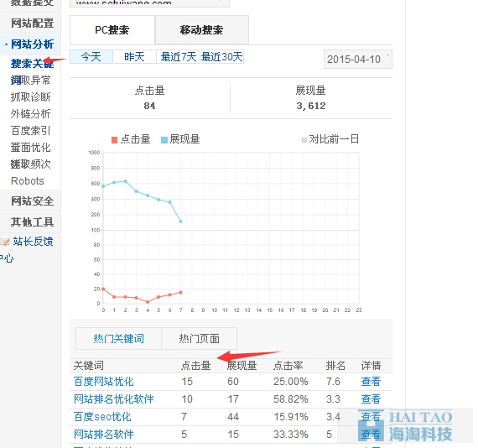Enable the 对比前一日 comparison checkbox
This screenshot has height=448, width=478.
[304, 140]
